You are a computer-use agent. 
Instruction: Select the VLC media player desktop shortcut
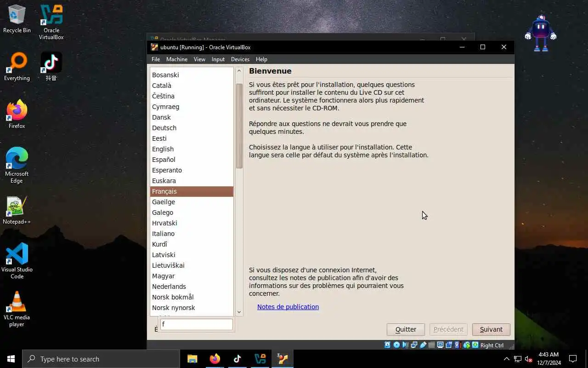[x=17, y=309]
